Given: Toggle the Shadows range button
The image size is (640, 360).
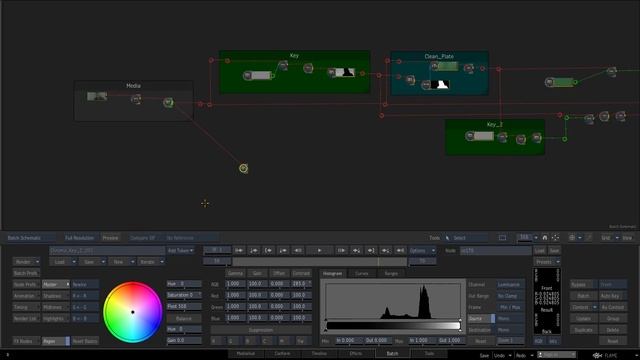Looking at the screenshot, I should pos(56,296).
